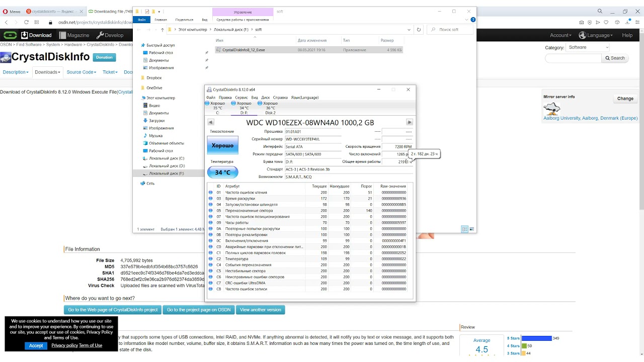This screenshot has width=644, height=362.
Task: Open the Вид menu in CrystalDiskInfo
Action: click(255, 98)
